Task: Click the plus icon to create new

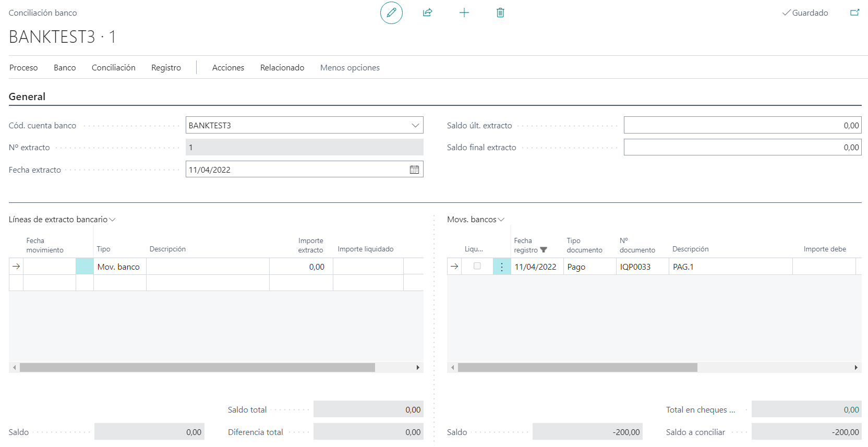Action: 464,13
